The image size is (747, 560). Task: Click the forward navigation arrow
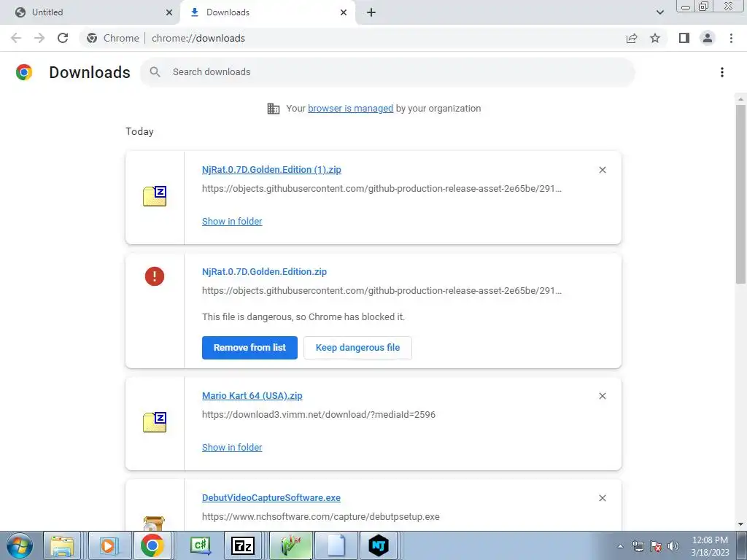(39, 38)
